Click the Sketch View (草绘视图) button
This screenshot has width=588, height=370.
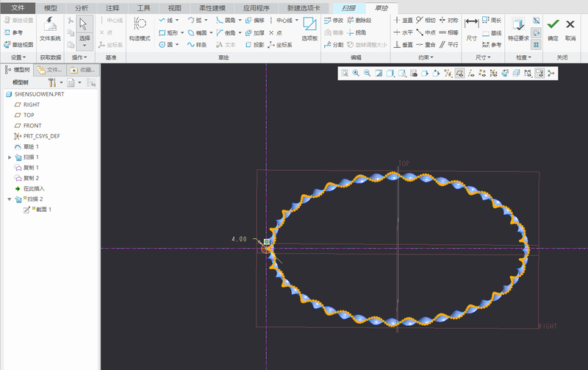18,45
